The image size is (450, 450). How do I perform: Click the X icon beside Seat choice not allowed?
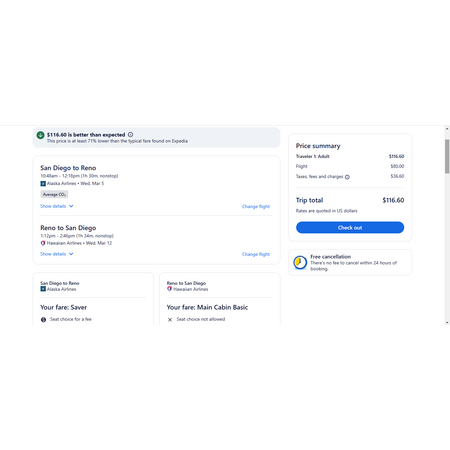click(x=170, y=320)
